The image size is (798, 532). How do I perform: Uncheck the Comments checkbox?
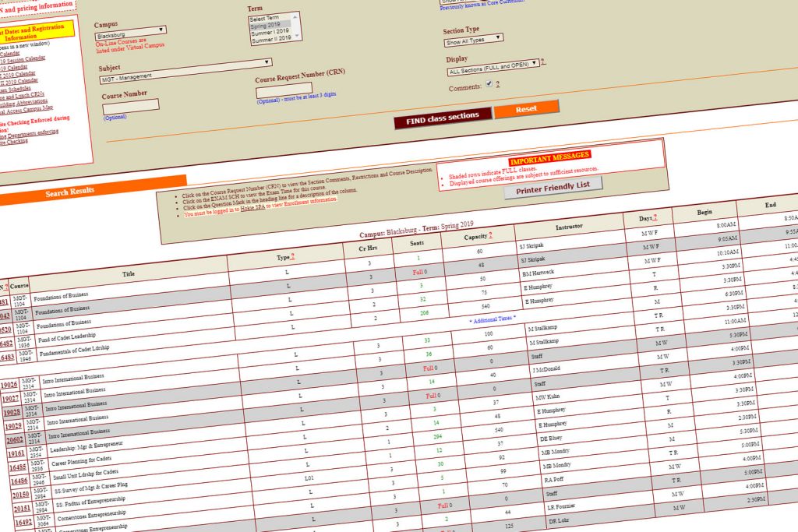click(489, 83)
